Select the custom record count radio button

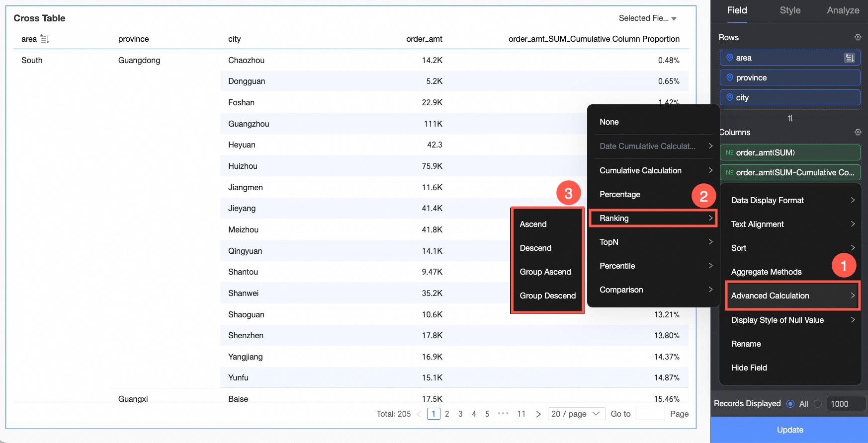pos(818,404)
